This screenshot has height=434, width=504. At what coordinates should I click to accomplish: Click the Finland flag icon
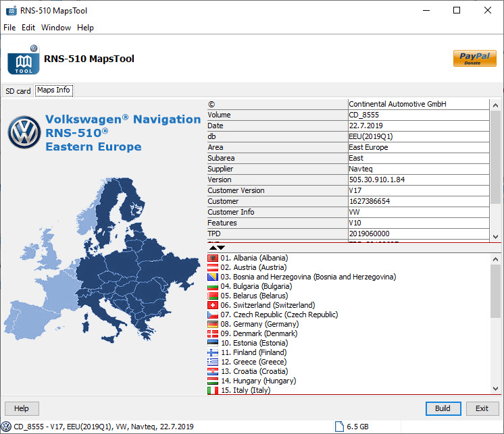point(212,352)
